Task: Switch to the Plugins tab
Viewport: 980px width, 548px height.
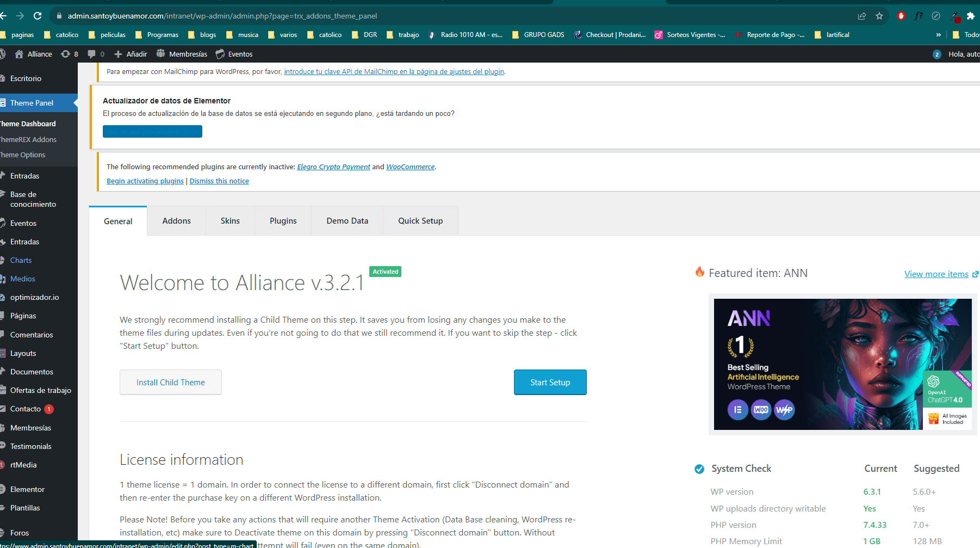Action: [283, 221]
